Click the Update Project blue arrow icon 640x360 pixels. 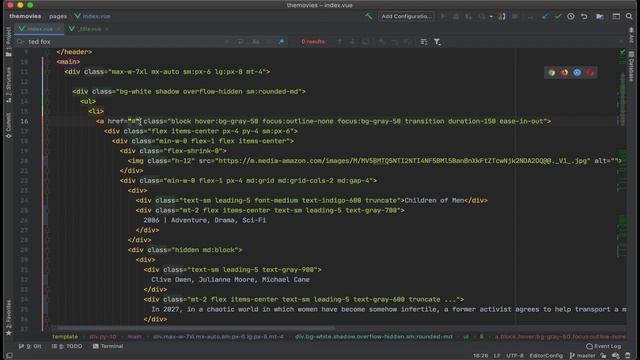pos(545,16)
